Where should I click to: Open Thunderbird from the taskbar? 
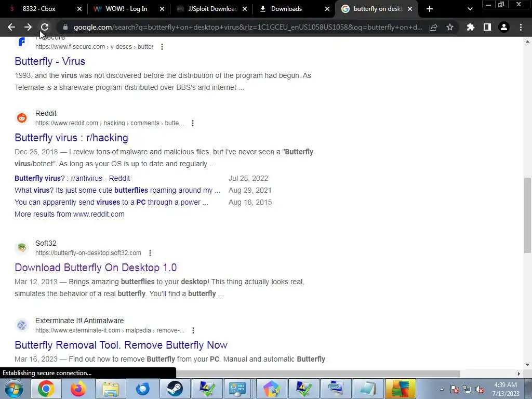coord(142,389)
